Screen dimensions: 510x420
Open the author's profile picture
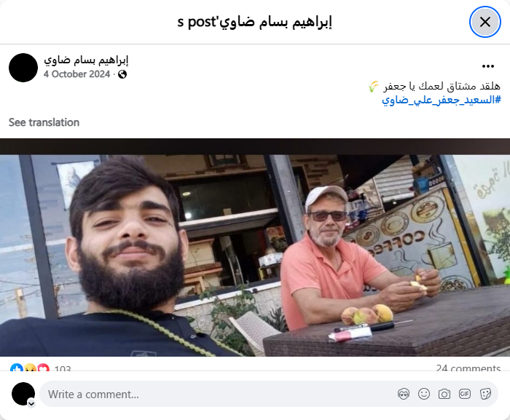click(x=23, y=68)
